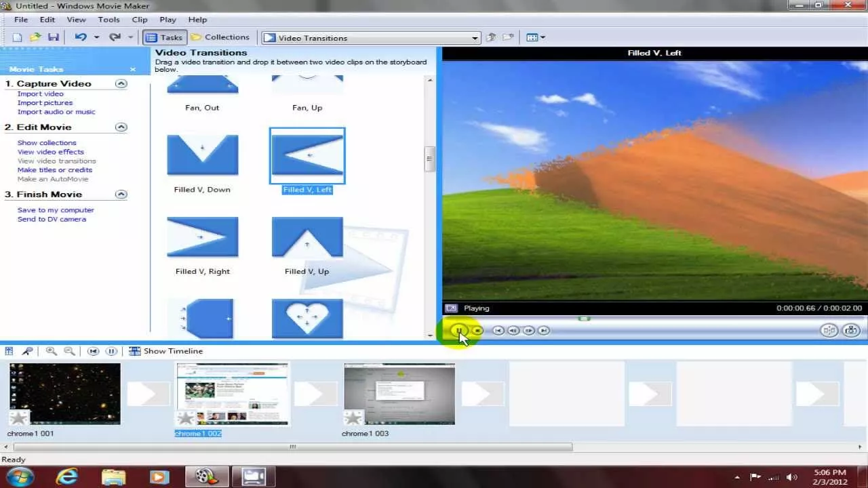Click the Take Picture camera icon
The height and width of the screenshot is (488, 868).
coord(850,331)
